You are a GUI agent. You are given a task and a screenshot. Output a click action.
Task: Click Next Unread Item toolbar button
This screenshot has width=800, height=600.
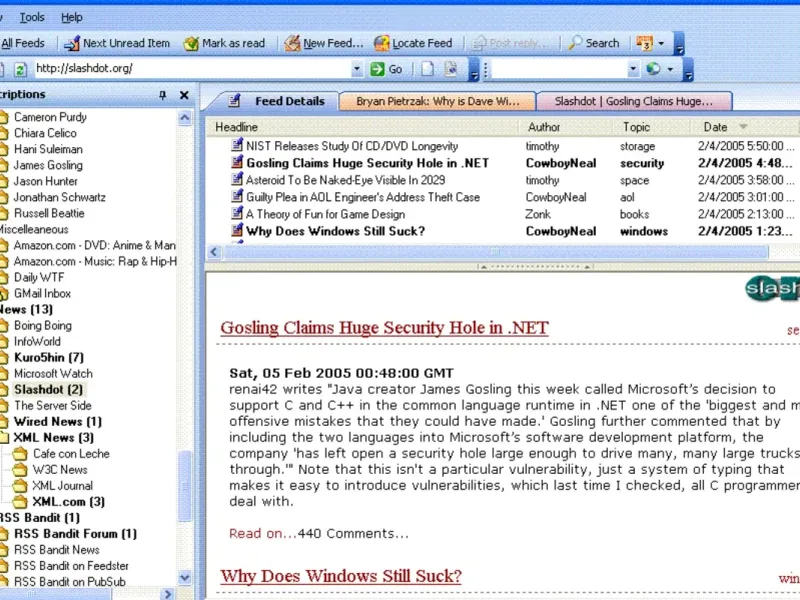117,43
